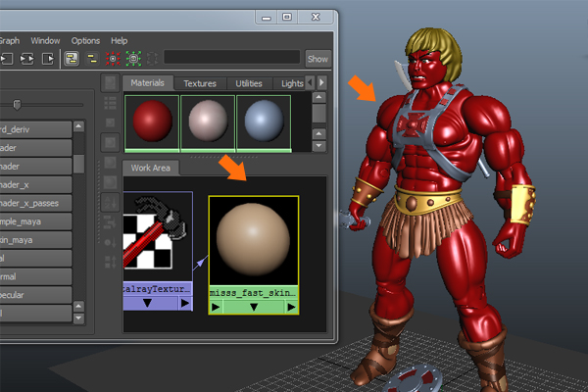588x392 pixels.
Task: Select the rd_deriv node entry
Action: click(35, 129)
